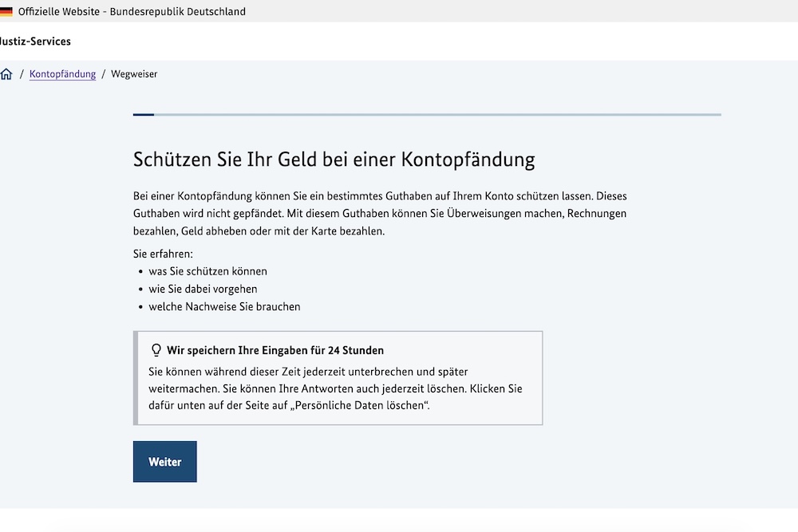
Task: Select the breadcrumb separator after Kontopfändung
Action: (x=104, y=73)
